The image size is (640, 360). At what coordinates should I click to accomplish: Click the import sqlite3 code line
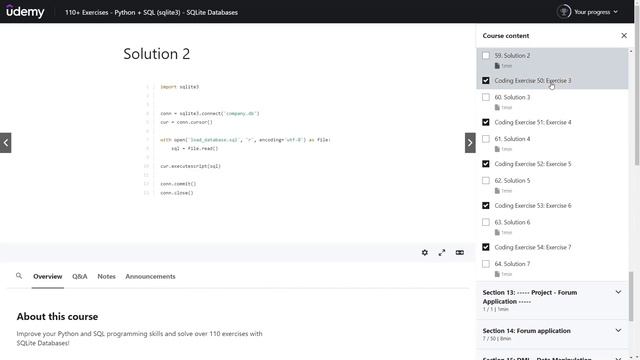tap(180, 87)
